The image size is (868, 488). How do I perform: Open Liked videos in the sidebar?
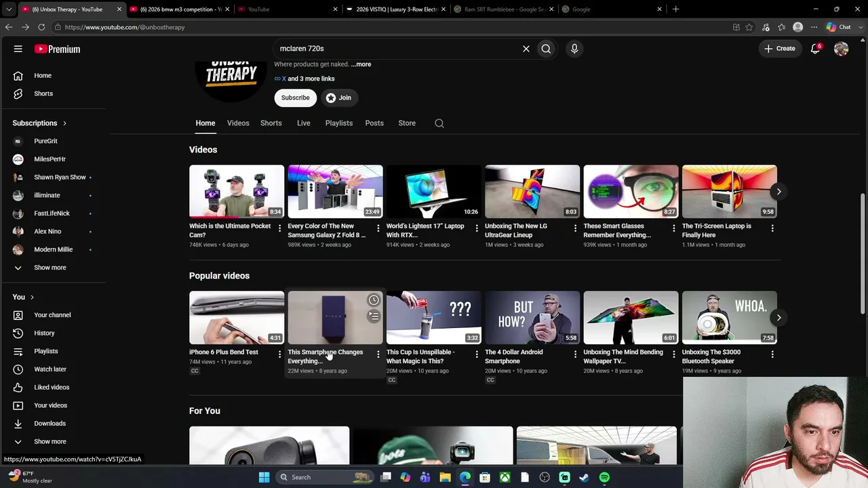52,387
